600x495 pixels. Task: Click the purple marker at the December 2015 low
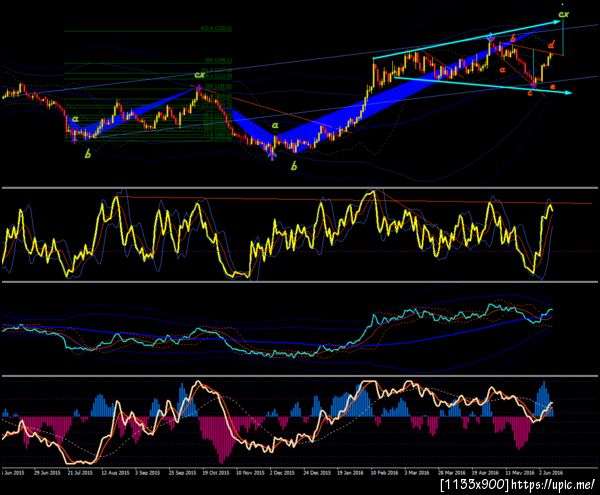(x=272, y=155)
